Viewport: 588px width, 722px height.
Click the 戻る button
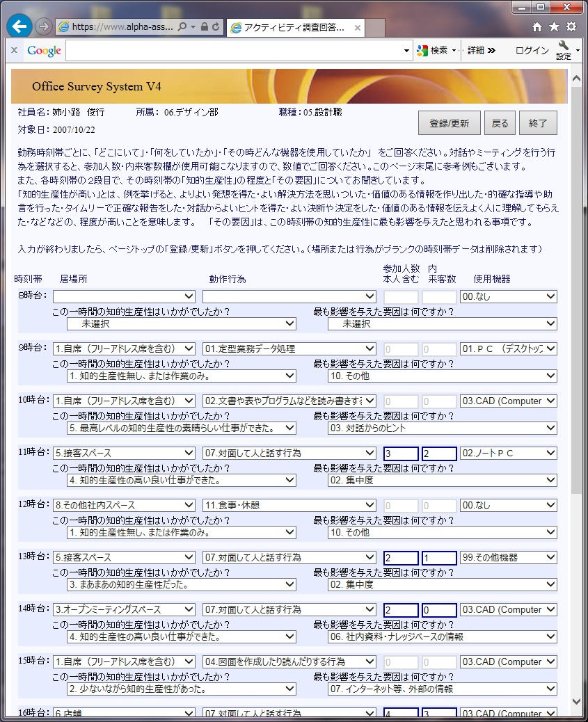tap(500, 123)
